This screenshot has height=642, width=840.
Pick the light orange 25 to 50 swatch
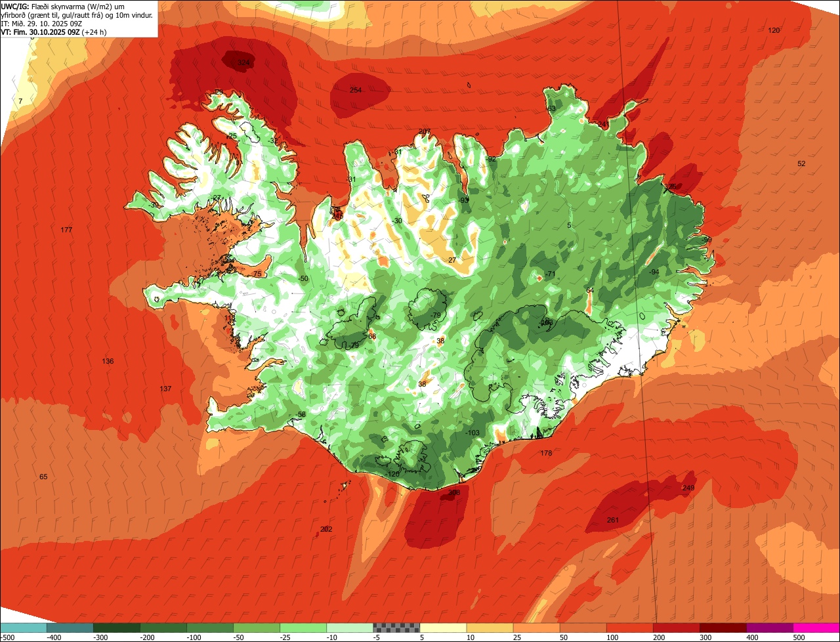(536, 628)
